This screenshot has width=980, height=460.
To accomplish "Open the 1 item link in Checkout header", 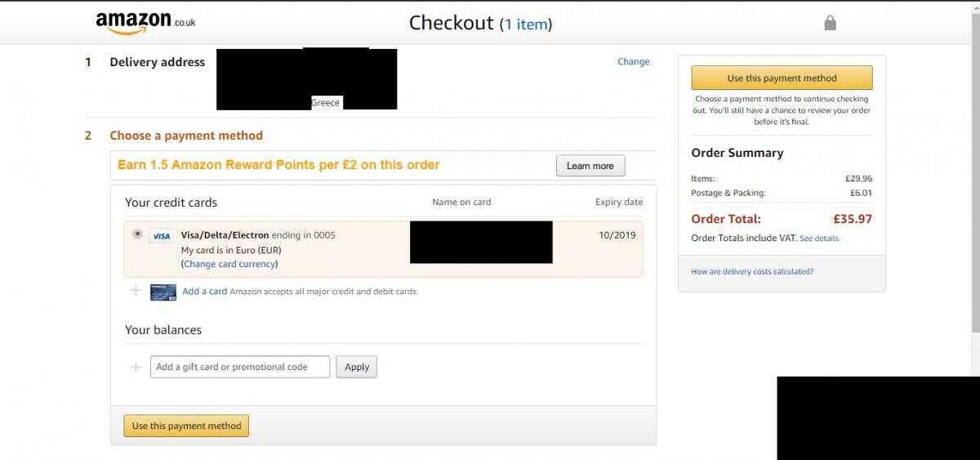I will click(528, 25).
